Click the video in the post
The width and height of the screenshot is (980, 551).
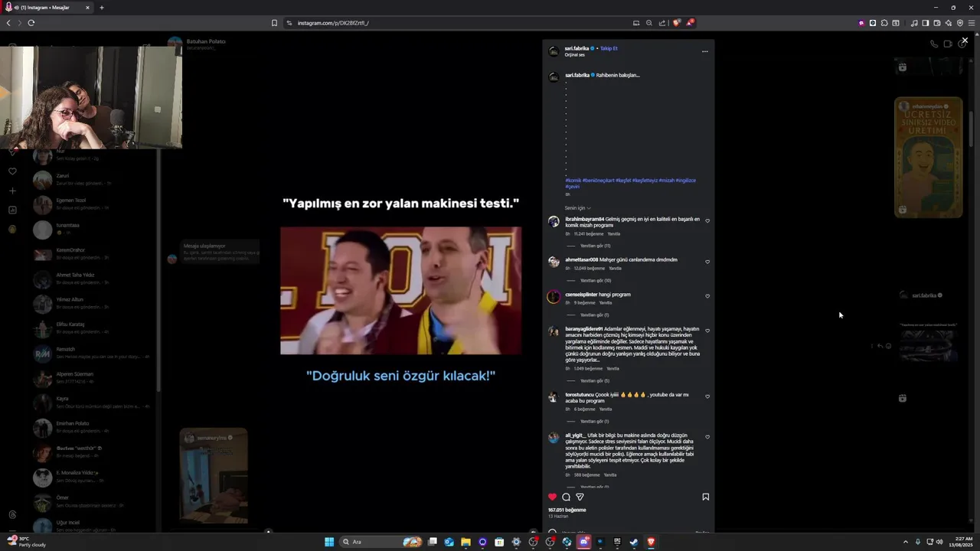pyautogui.click(x=400, y=291)
